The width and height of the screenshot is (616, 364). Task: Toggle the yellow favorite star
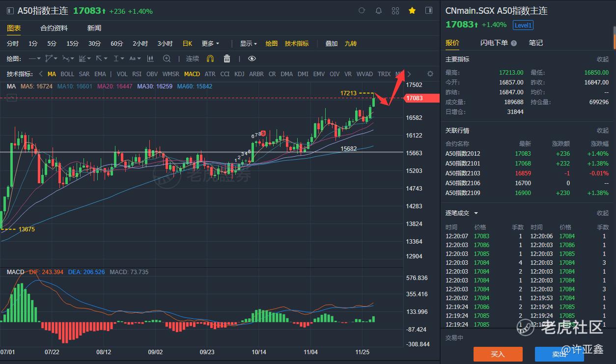[412, 10]
